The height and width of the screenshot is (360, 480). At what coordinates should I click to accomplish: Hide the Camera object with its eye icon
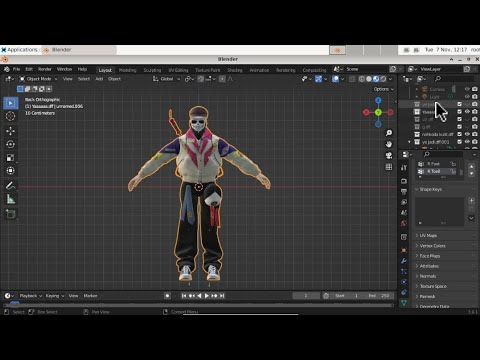pyautogui.click(x=467, y=89)
